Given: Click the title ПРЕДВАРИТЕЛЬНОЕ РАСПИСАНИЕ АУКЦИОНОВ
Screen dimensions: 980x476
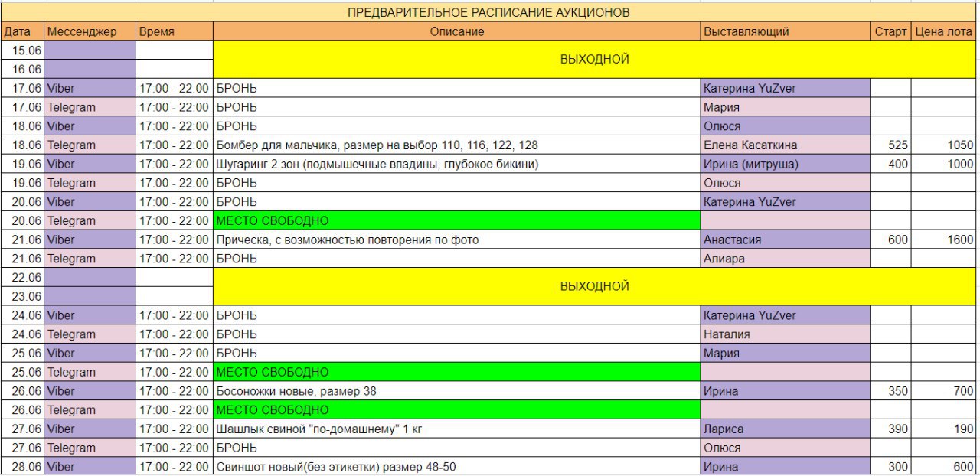Looking at the screenshot, I should 488,13.
